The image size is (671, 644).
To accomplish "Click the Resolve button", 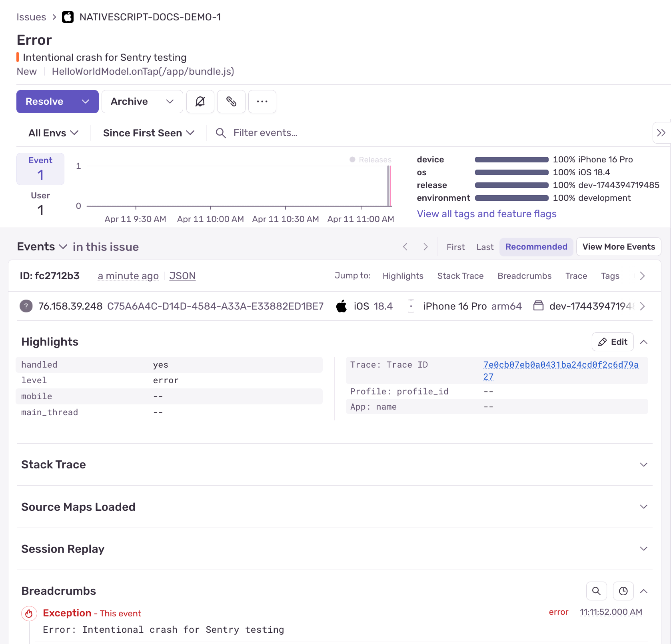I will click(44, 102).
